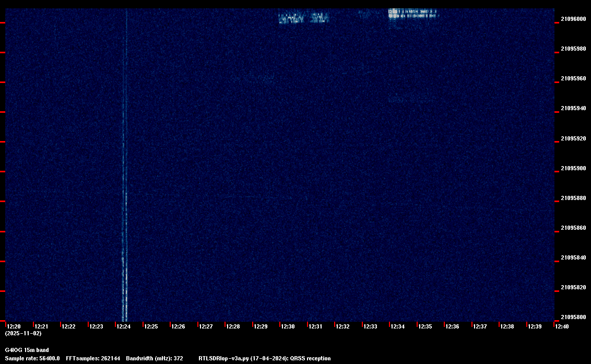Click the 21095800 frequency label

coord(574,317)
